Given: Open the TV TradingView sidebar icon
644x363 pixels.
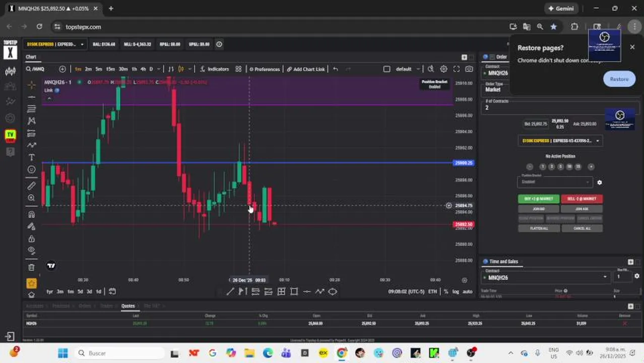Looking at the screenshot, I should (10, 135).
